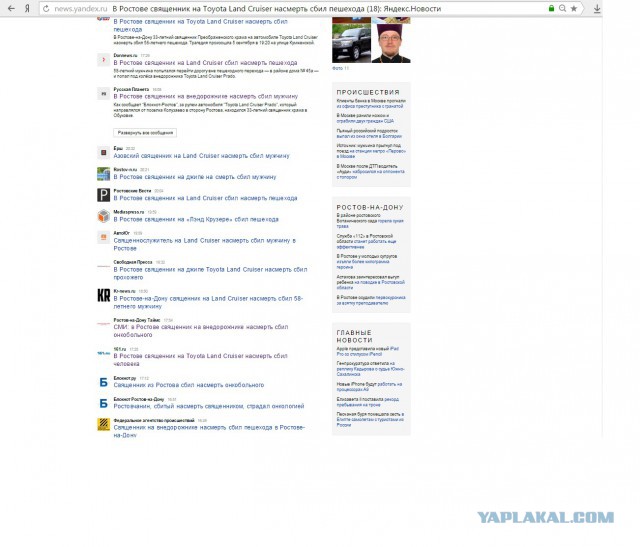Open sidebar story about Москве after ДТП водитель Ауди
This screenshot has width=640, height=547.
[371, 171]
